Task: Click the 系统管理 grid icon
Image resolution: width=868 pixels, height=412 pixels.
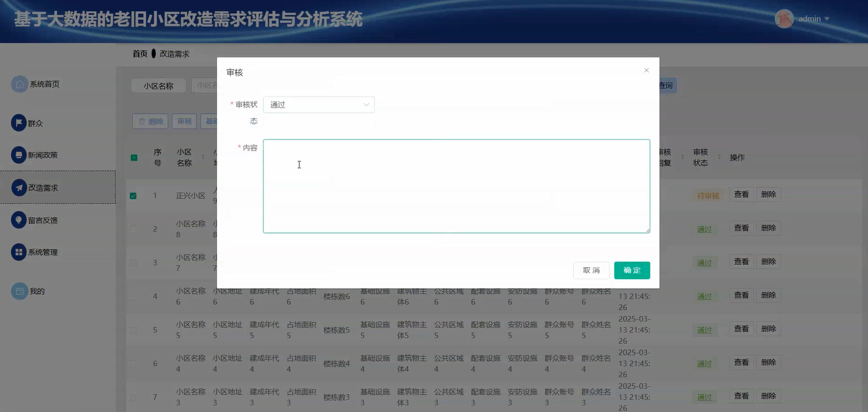Action: [x=20, y=252]
